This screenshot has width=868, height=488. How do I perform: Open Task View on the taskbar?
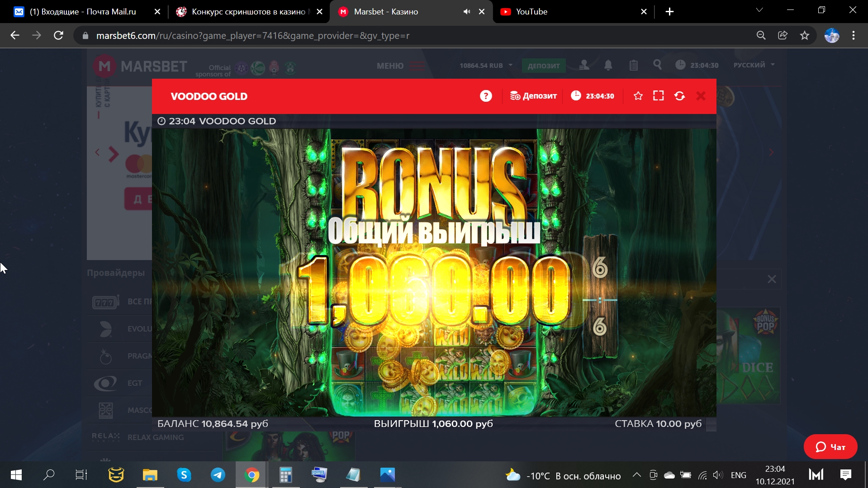[x=81, y=475]
